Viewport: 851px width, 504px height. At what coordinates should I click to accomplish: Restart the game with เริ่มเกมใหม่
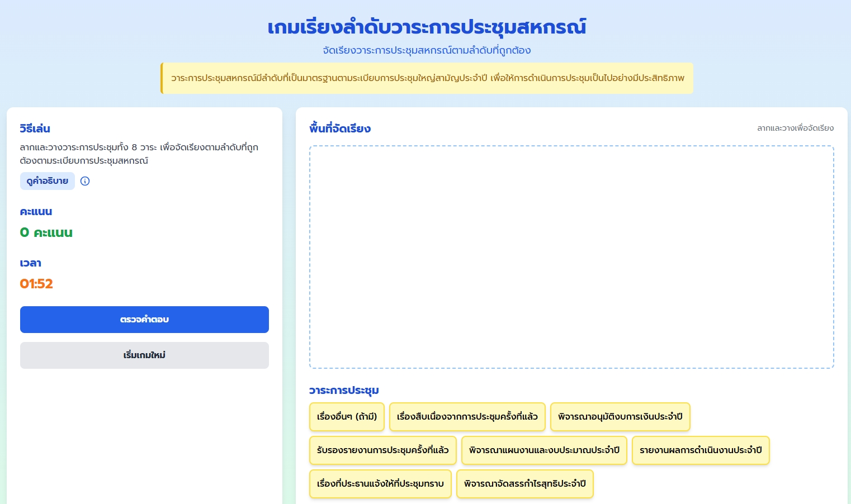(144, 355)
